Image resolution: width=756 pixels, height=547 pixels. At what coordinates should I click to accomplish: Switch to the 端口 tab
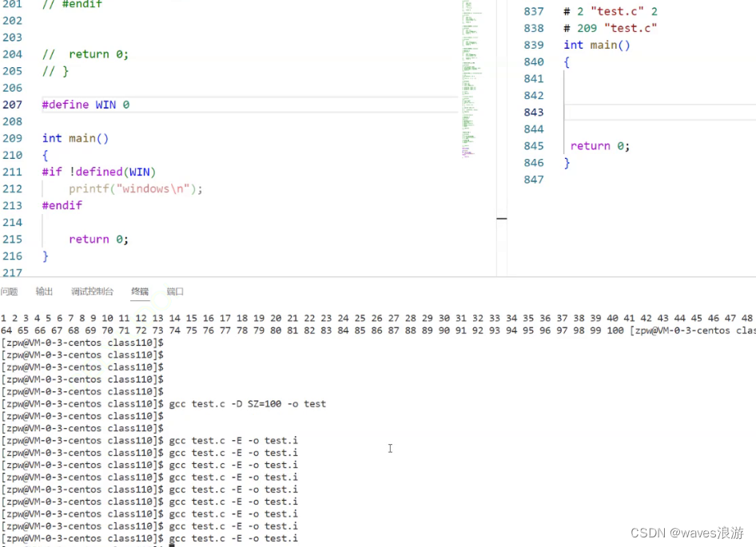coord(175,291)
